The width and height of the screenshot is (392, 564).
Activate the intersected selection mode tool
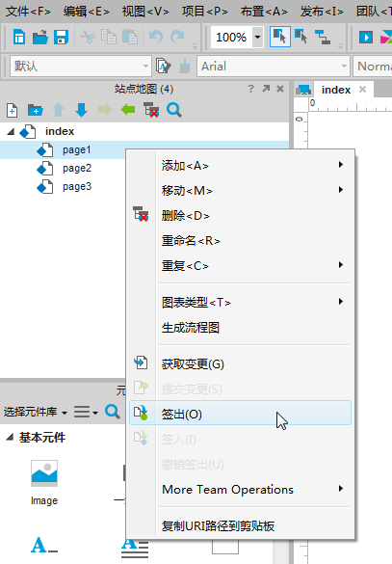pos(280,37)
